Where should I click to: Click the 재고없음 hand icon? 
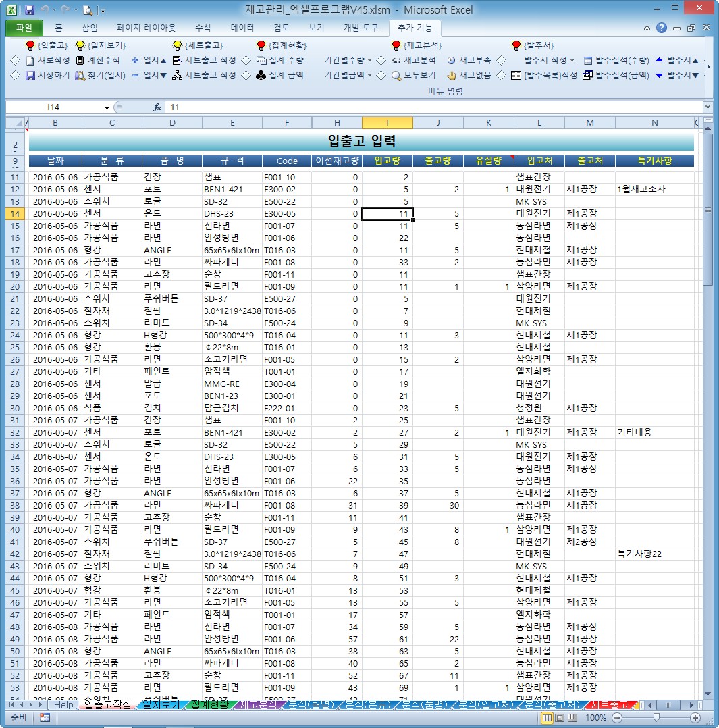pyautogui.click(x=451, y=75)
